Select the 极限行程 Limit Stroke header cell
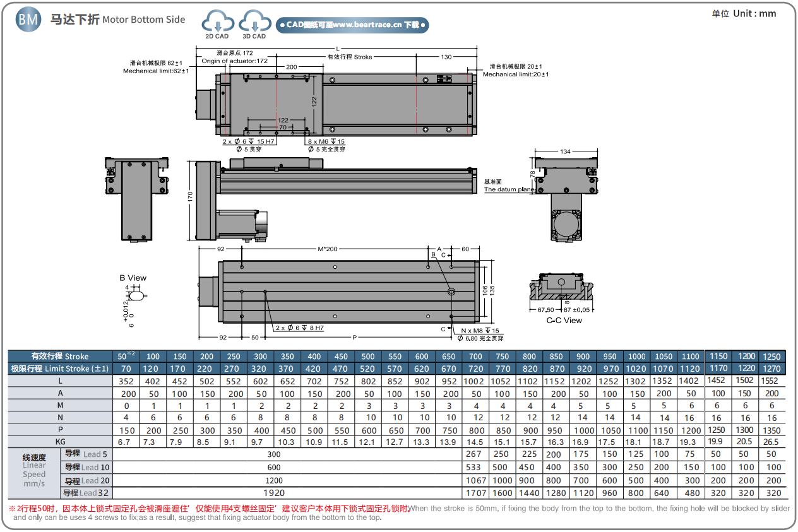 click(60, 369)
